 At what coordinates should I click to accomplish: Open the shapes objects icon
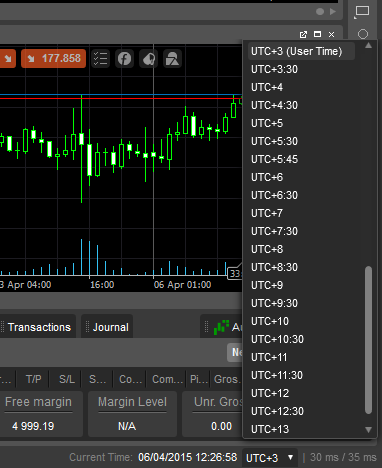pyautogui.click(x=172, y=59)
